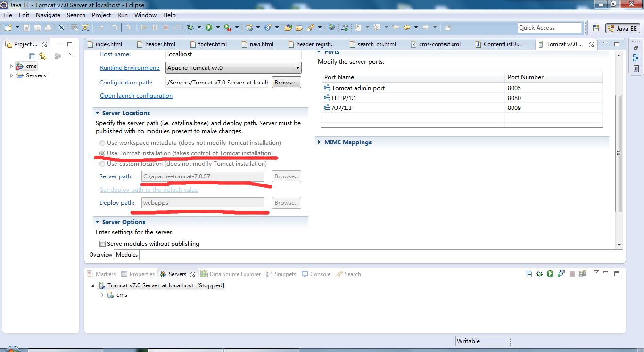644x352 pixels.
Task: Click the Save All toolbar icon
Action: point(37,28)
